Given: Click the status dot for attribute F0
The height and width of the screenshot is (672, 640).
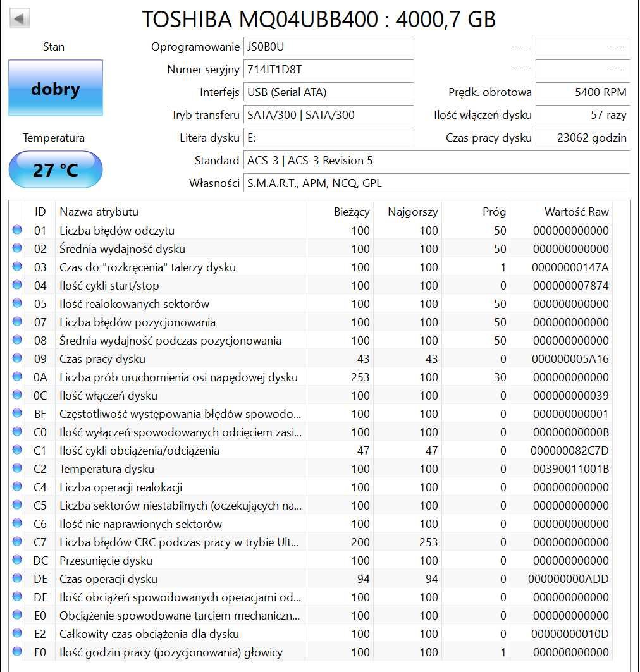Looking at the screenshot, I should (x=17, y=651).
